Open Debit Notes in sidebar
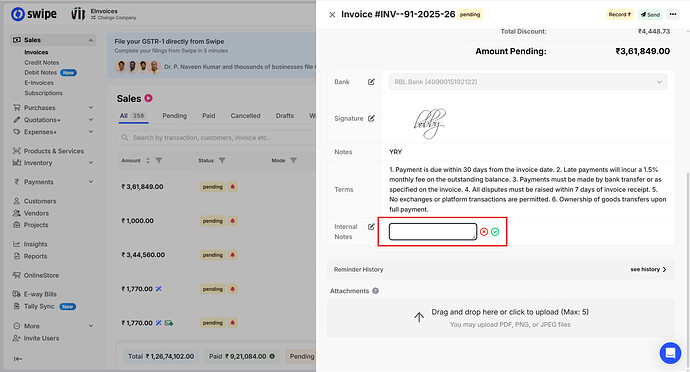Screen dimensions: 690x372 click(40, 73)
